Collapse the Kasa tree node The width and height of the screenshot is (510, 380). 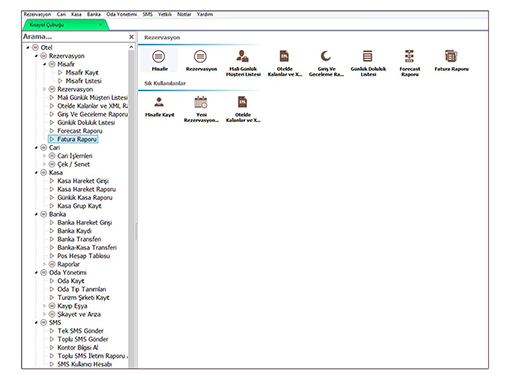36,173
